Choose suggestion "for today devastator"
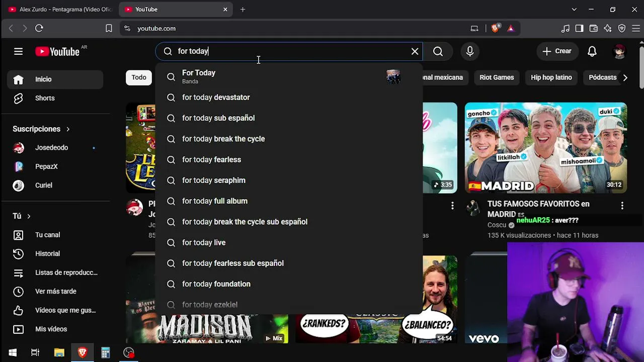644x362 pixels. [289, 98]
